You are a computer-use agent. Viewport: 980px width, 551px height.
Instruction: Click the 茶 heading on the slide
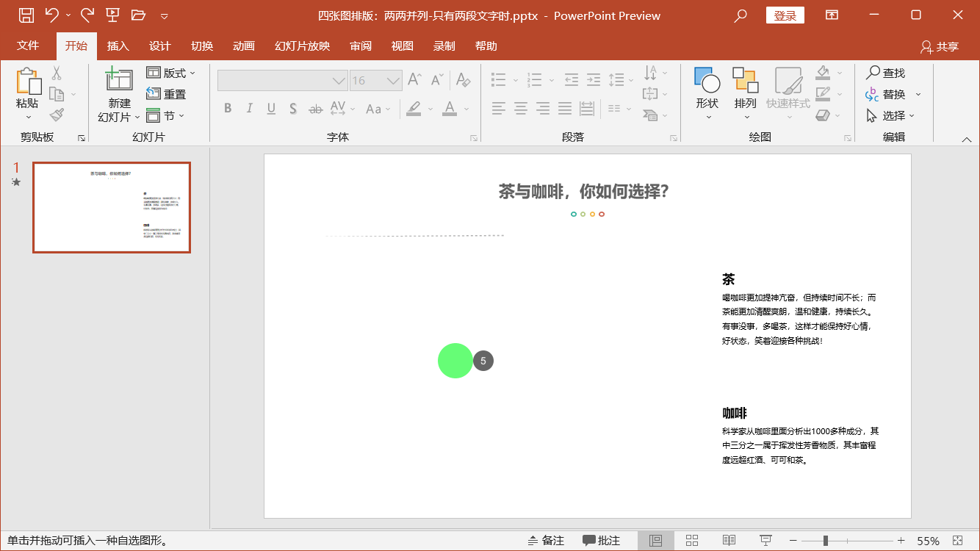click(728, 279)
